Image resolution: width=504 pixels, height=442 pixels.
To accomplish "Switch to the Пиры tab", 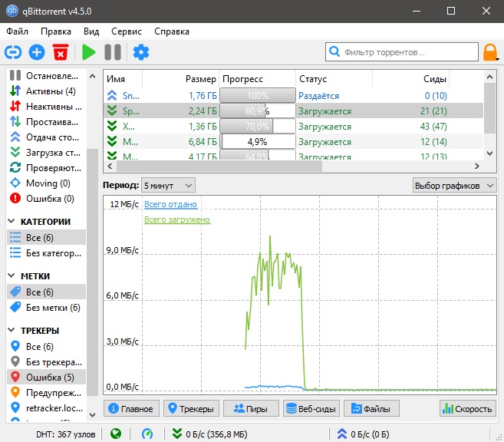I will (250, 409).
